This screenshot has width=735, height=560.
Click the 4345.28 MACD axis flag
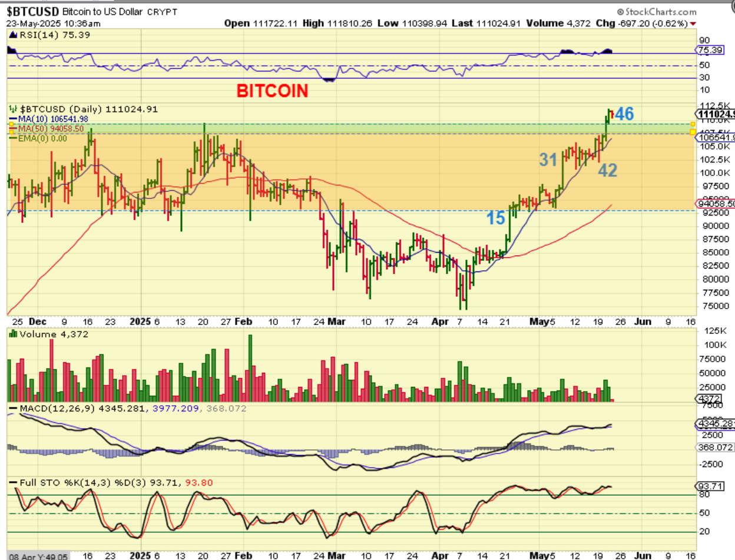(x=715, y=423)
